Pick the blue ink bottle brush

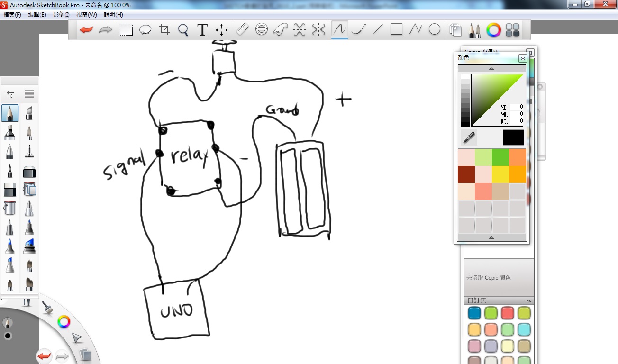29,246
